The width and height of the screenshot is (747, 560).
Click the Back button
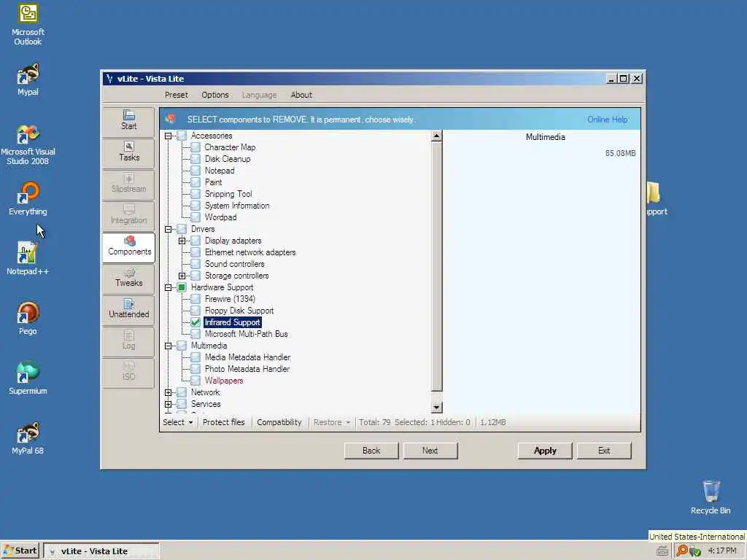pyautogui.click(x=371, y=451)
